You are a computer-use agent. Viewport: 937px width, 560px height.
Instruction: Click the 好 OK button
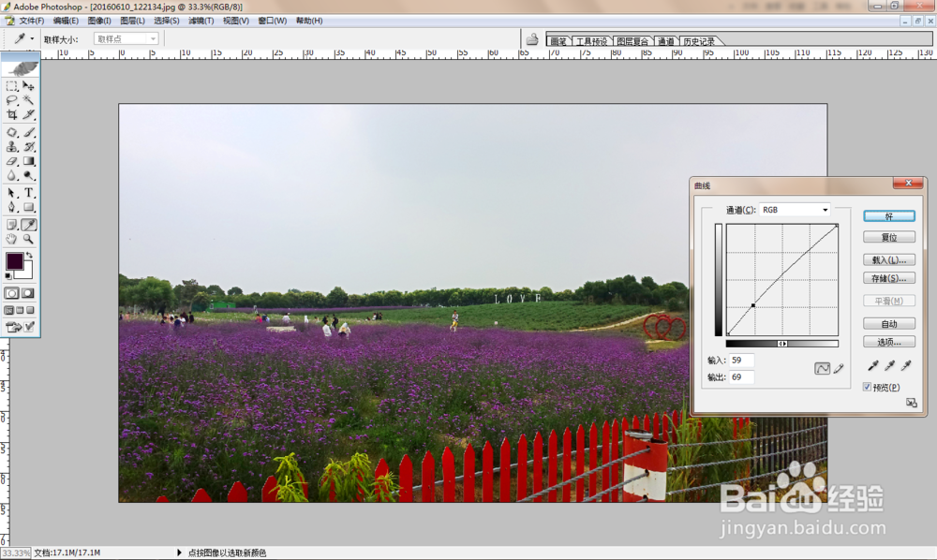pyautogui.click(x=889, y=216)
